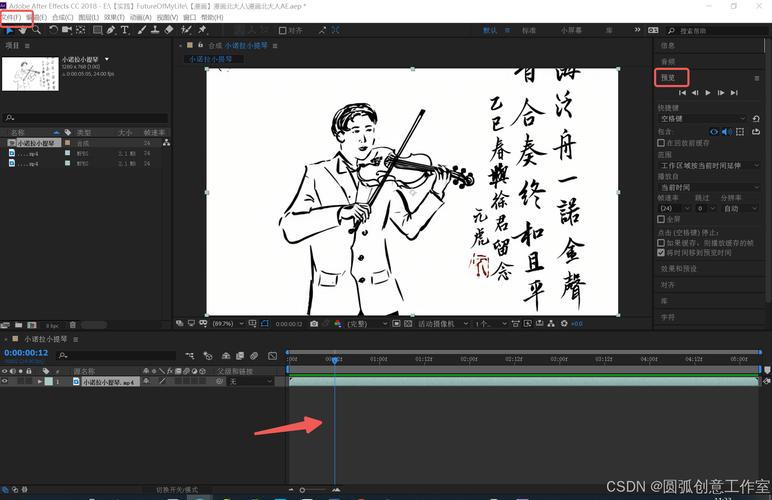Image resolution: width=772 pixels, height=500 pixels.
Task: Select the Pan Behind anchor point tool
Action: [x=81, y=30]
